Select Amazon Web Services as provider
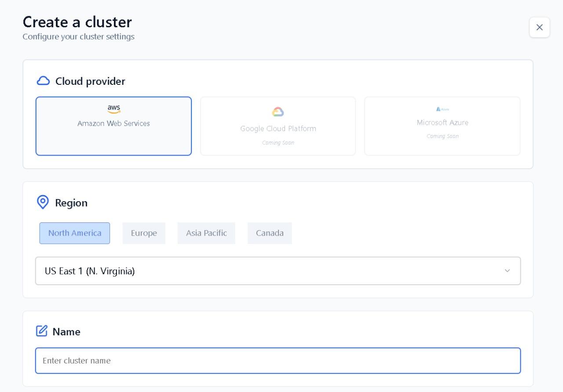This screenshot has height=392, width=563. 113,126
